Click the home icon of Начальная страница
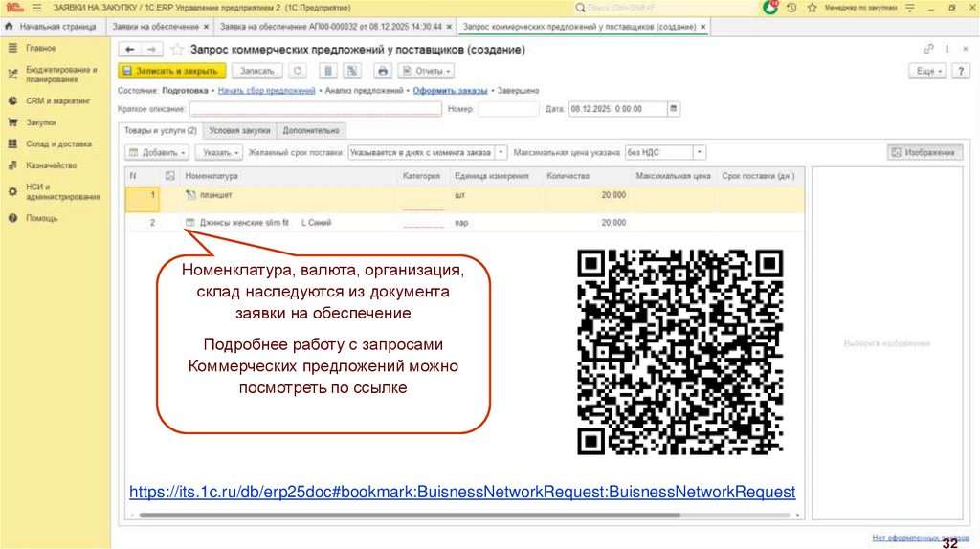The image size is (980, 549). pos(9,27)
